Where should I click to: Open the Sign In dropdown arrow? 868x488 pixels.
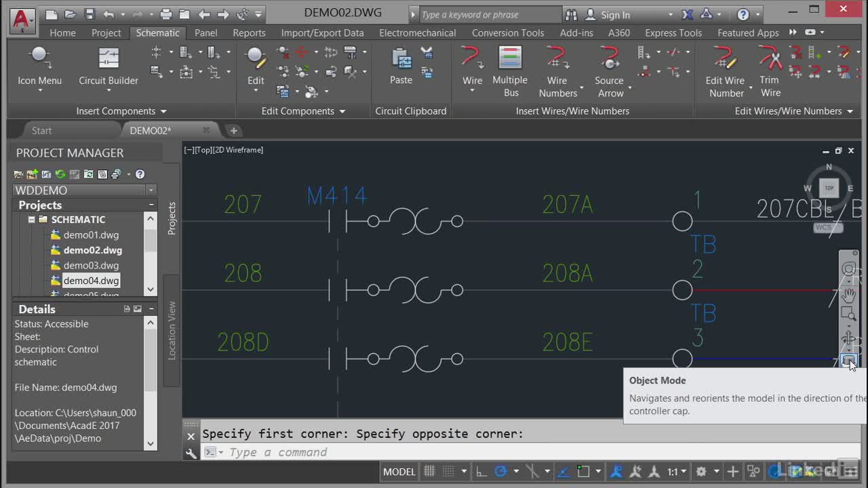(x=670, y=14)
